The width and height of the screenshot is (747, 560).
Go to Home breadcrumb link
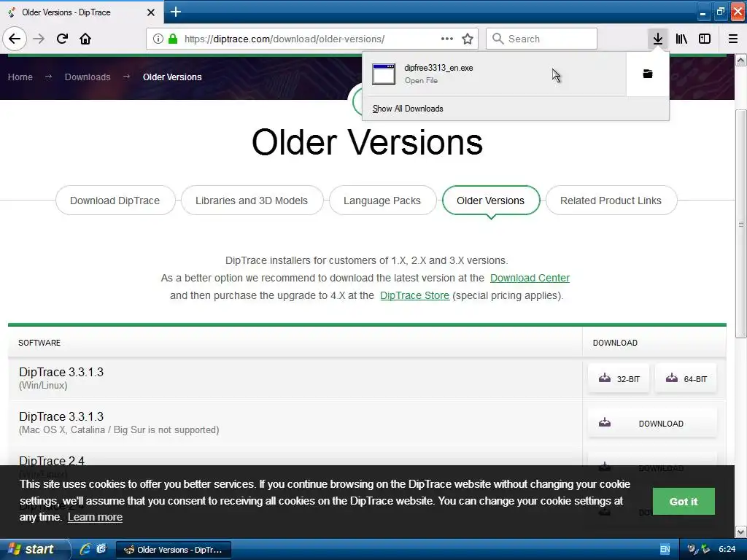pyautogui.click(x=20, y=77)
